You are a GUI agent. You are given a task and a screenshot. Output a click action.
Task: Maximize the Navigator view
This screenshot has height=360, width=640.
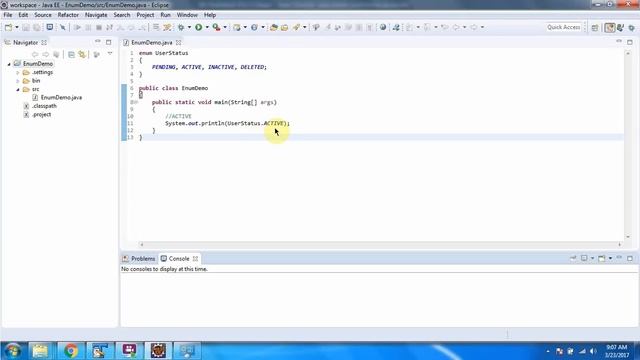pyautogui.click(x=109, y=42)
